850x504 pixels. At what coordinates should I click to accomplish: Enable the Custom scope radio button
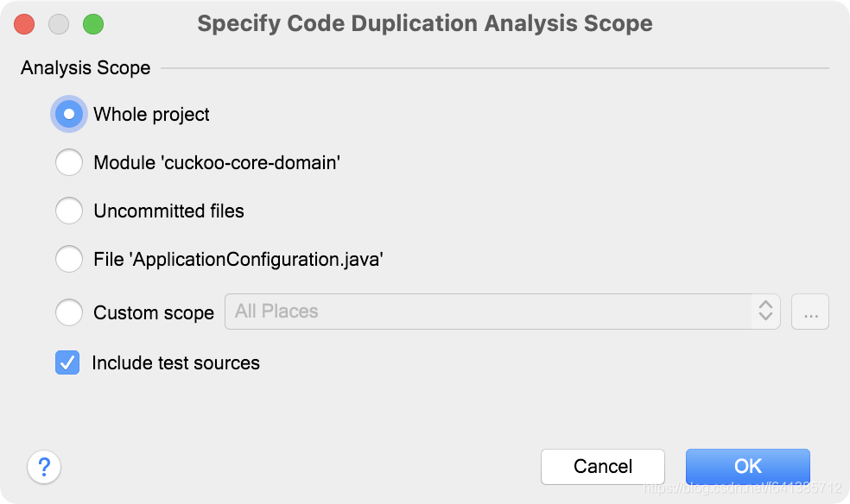pos(69,312)
